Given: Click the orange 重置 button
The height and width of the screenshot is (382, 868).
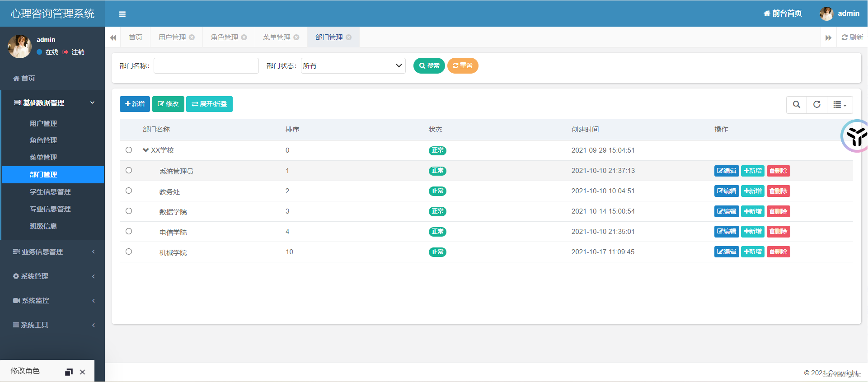Looking at the screenshot, I should tap(463, 66).
